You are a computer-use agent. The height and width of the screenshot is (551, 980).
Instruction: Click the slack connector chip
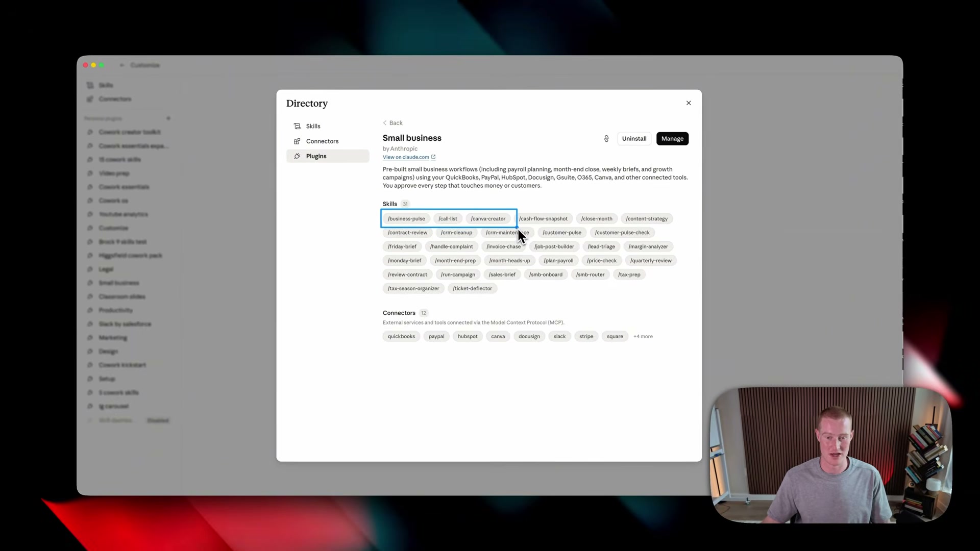559,337
